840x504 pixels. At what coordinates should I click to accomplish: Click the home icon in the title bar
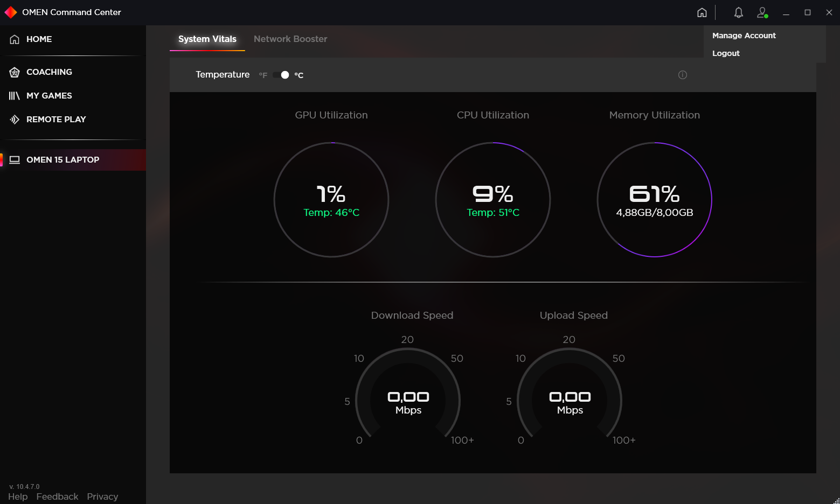pyautogui.click(x=702, y=12)
